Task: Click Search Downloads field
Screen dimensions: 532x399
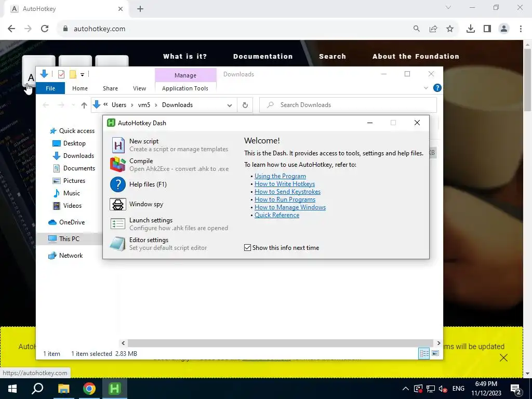Action: tap(348, 105)
